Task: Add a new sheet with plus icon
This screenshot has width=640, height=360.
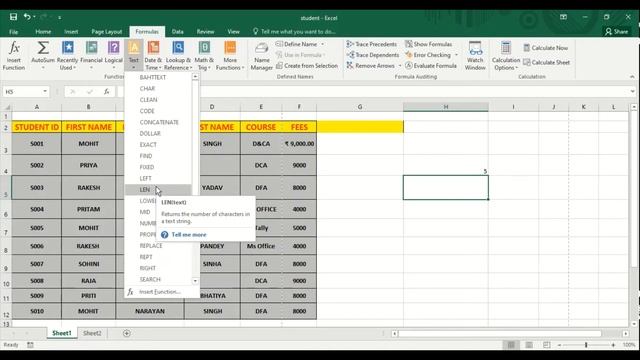Action: pyautogui.click(x=127, y=333)
